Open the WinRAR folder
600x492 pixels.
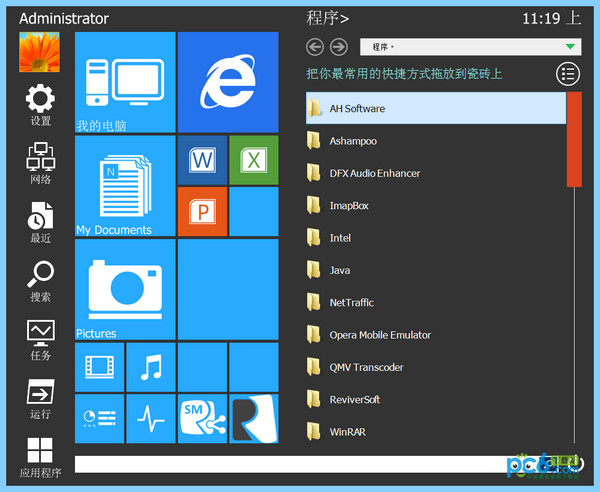436,432
